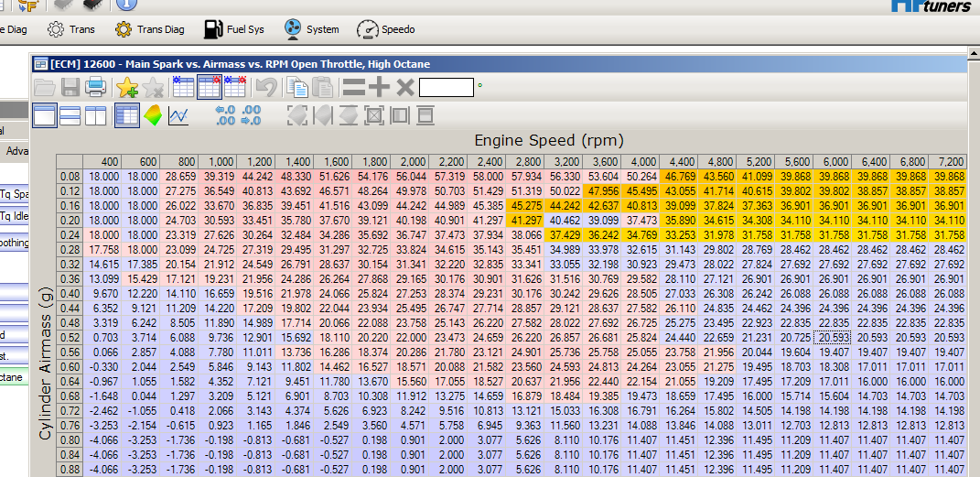Toggle the horizontal split layout view

tap(70, 115)
